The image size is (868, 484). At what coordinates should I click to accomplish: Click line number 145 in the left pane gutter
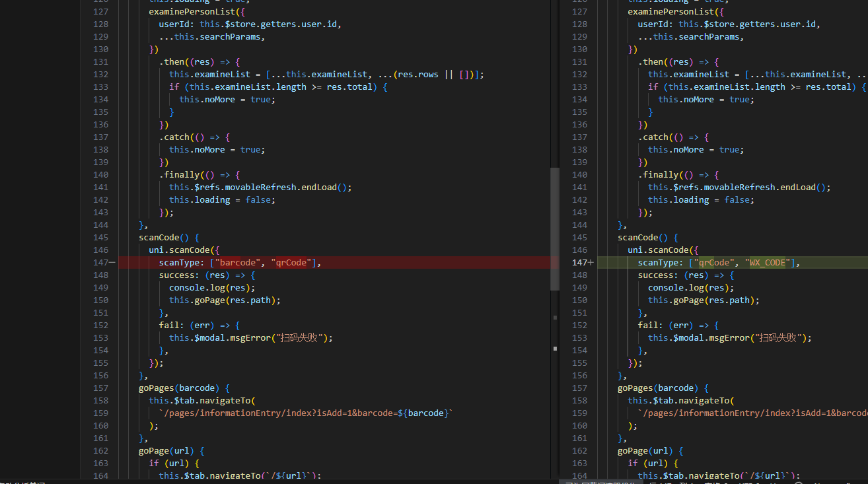(x=100, y=238)
